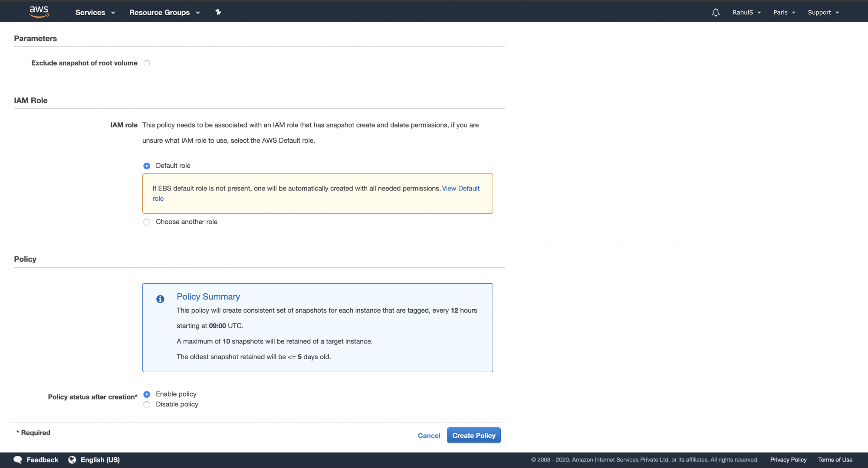Open the RahulS account dropdown
The height and width of the screenshot is (468, 868).
[x=746, y=13]
